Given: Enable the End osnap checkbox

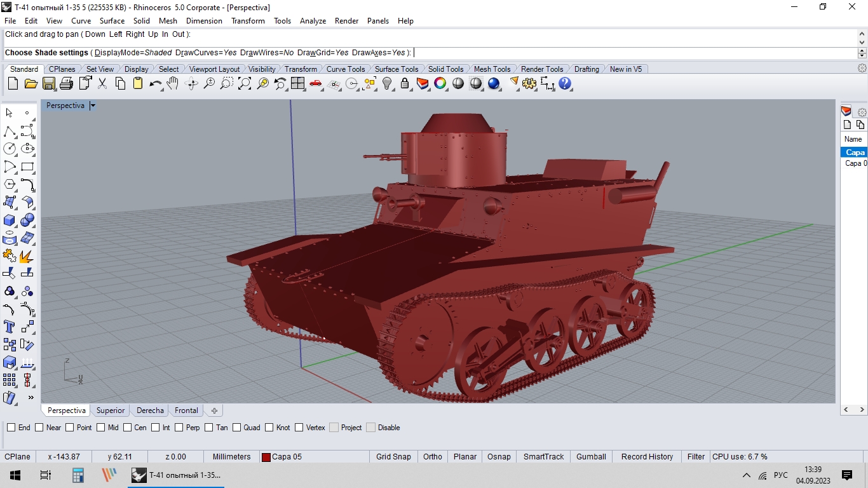Looking at the screenshot, I should click(11, 428).
